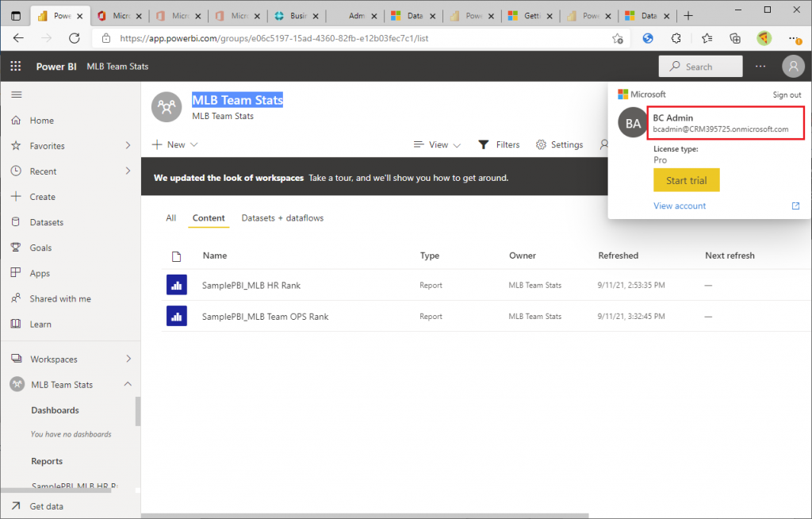Open the Power BI header ellipsis menu
812x519 pixels.
pyautogui.click(x=760, y=67)
